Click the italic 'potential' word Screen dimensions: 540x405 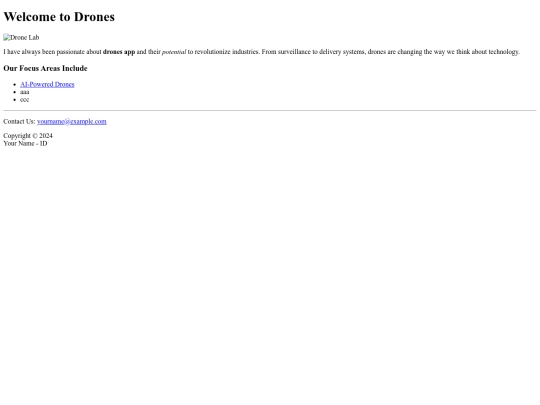pos(174,52)
